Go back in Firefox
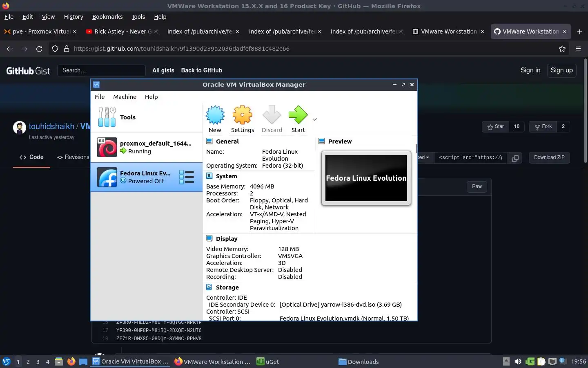 (10, 49)
